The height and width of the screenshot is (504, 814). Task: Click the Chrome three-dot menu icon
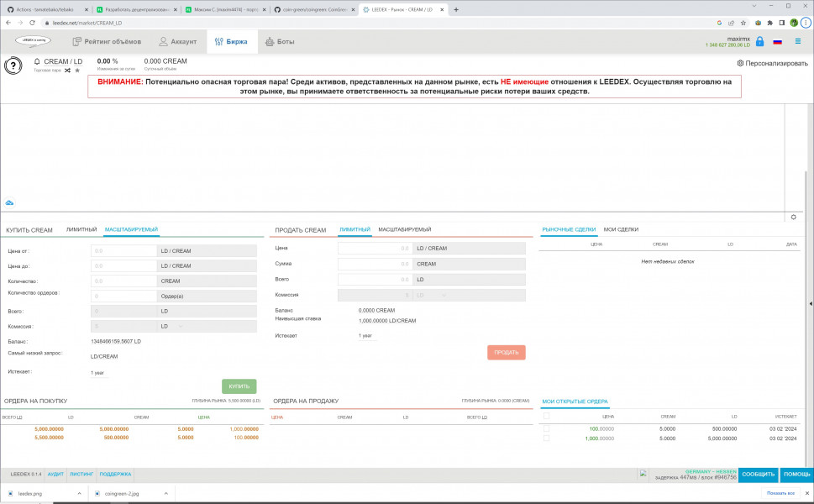[806, 23]
